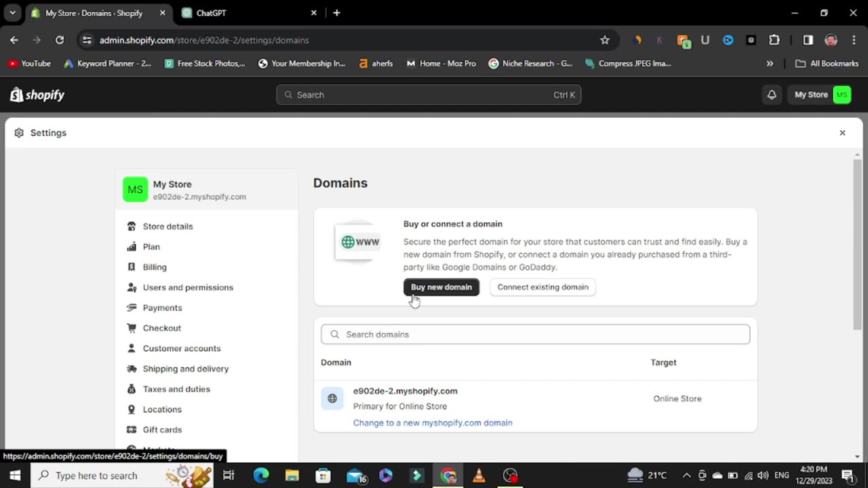Go to Gift cards settings

click(x=162, y=430)
